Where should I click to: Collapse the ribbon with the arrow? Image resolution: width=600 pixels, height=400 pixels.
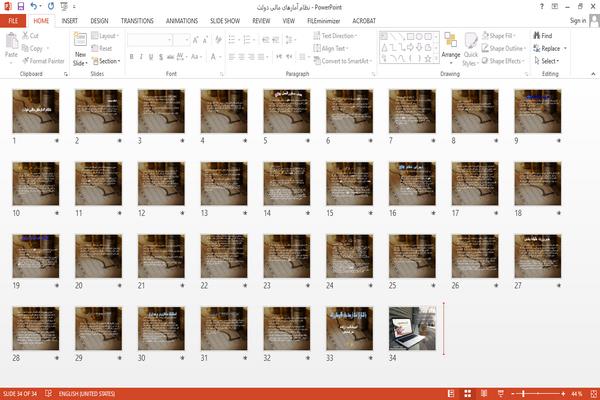click(x=593, y=73)
